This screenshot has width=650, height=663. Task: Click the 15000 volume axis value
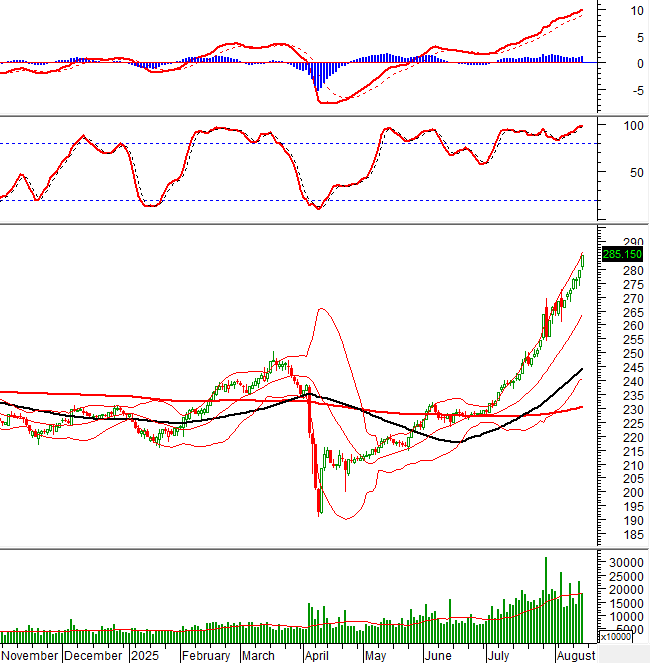click(626, 603)
